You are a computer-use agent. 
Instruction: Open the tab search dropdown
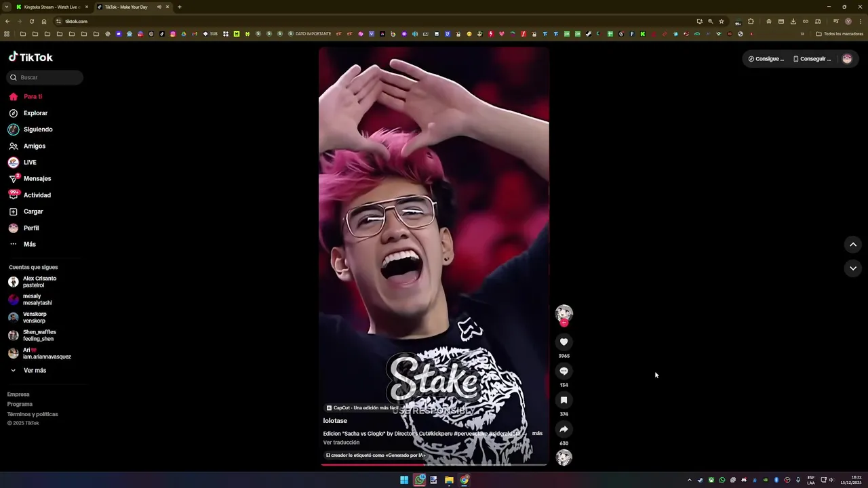pos(6,7)
